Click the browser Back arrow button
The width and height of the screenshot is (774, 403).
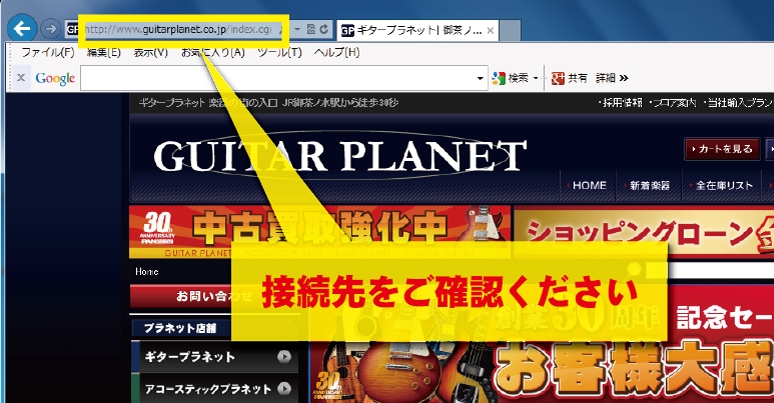pyautogui.click(x=22, y=29)
